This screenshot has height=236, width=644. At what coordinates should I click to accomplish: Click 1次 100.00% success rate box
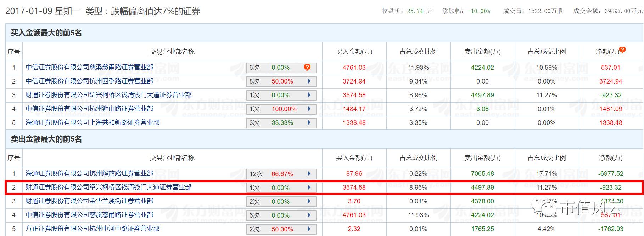coord(281,109)
